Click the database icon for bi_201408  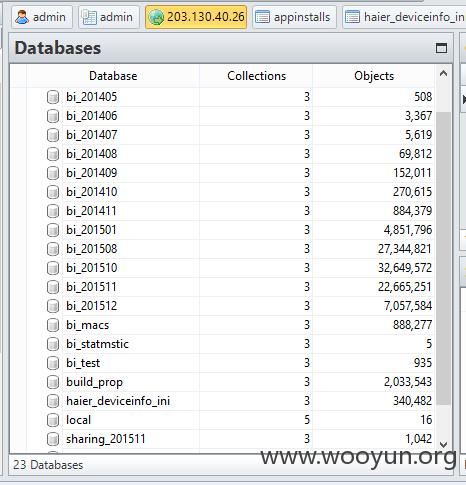click(x=53, y=154)
